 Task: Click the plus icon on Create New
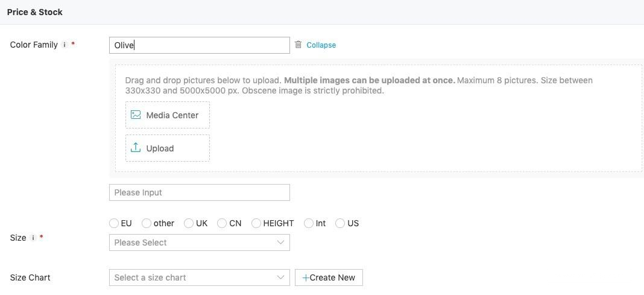click(306, 278)
